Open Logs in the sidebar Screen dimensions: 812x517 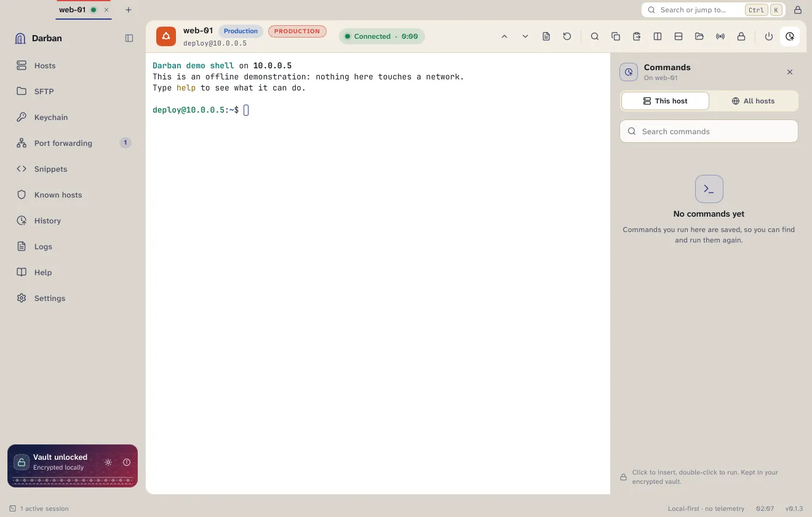[x=73, y=246]
